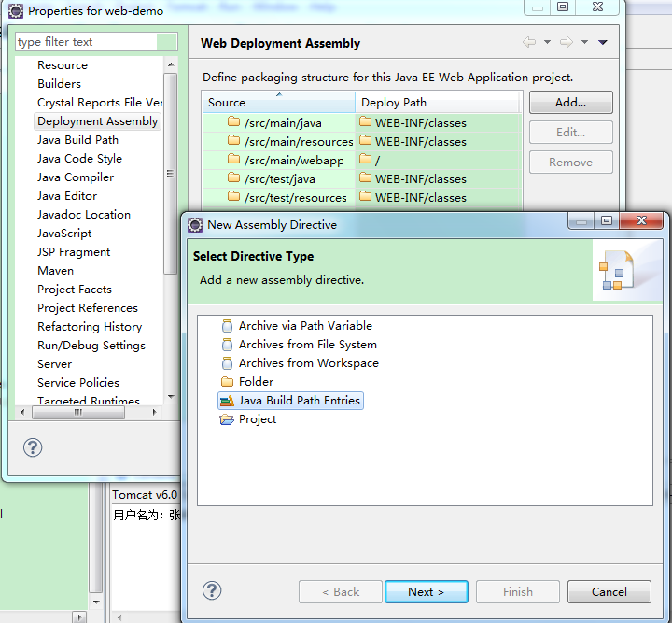Image resolution: width=672 pixels, height=623 pixels.
Task: Select the Folder directive icon
Action: click(x=227, y=382)
